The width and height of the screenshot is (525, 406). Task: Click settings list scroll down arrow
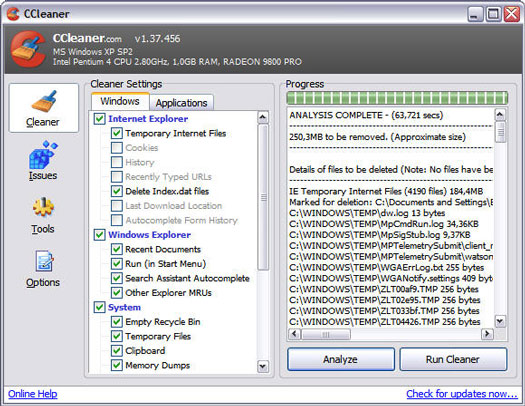click(263, 366)
